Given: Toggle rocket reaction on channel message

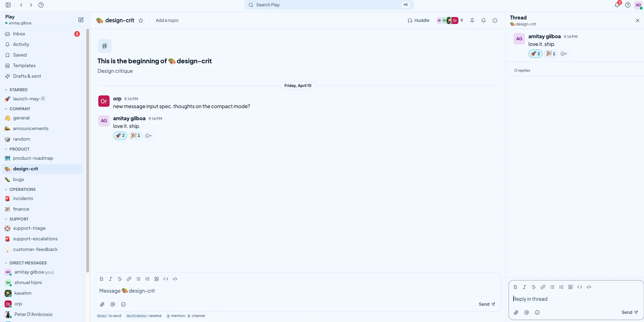Looking at the screenshot, I should 120,136.
